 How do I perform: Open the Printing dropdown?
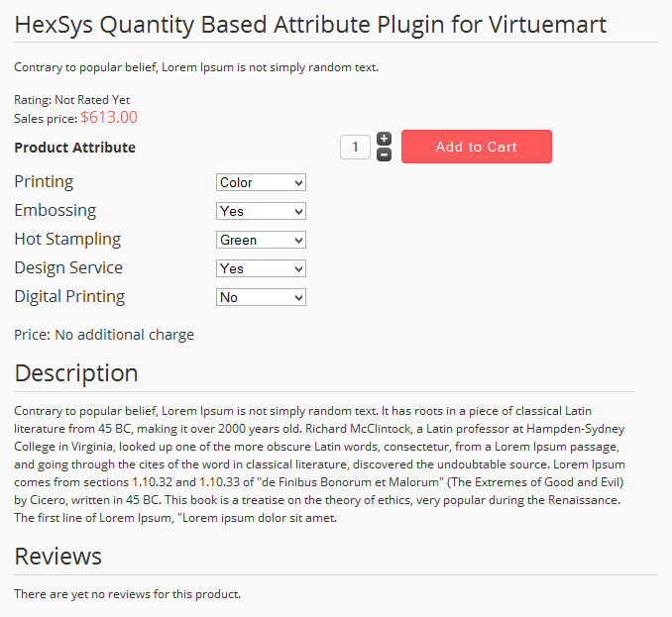point(261,182)
